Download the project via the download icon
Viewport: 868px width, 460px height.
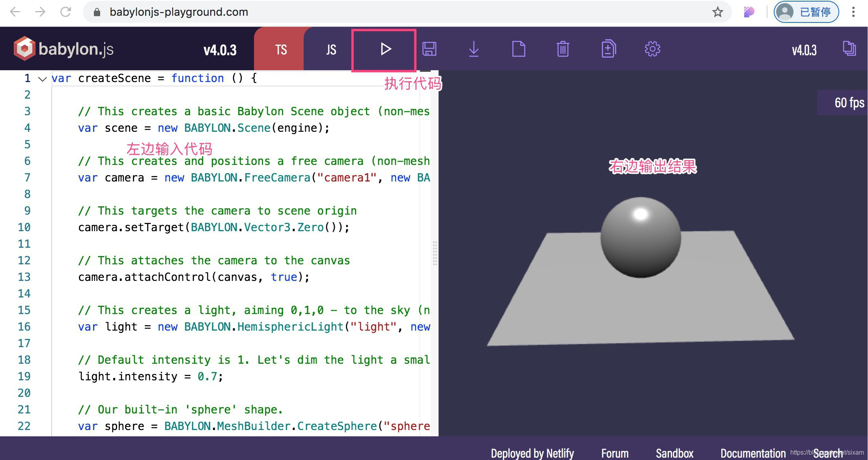[474, 49]
